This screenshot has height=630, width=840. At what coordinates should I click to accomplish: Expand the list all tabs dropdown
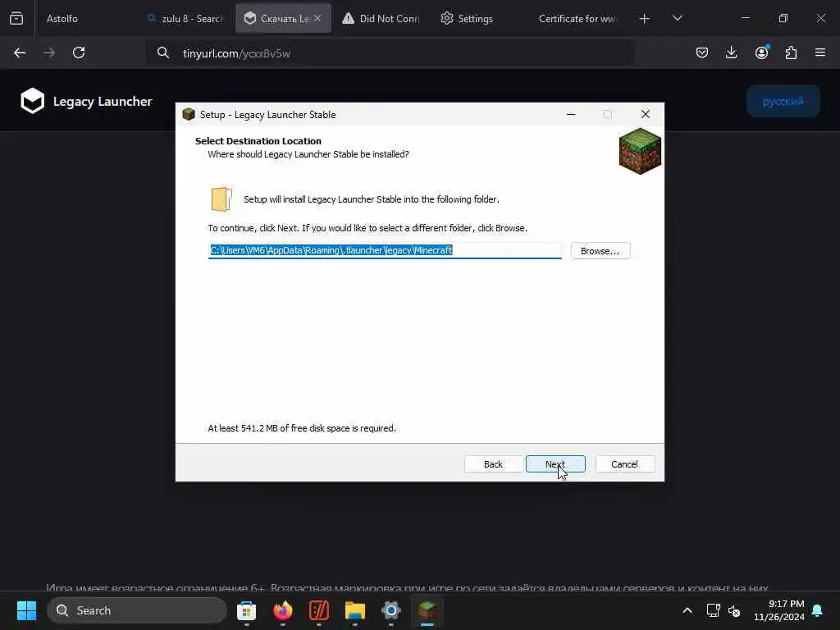coord(677,18)
